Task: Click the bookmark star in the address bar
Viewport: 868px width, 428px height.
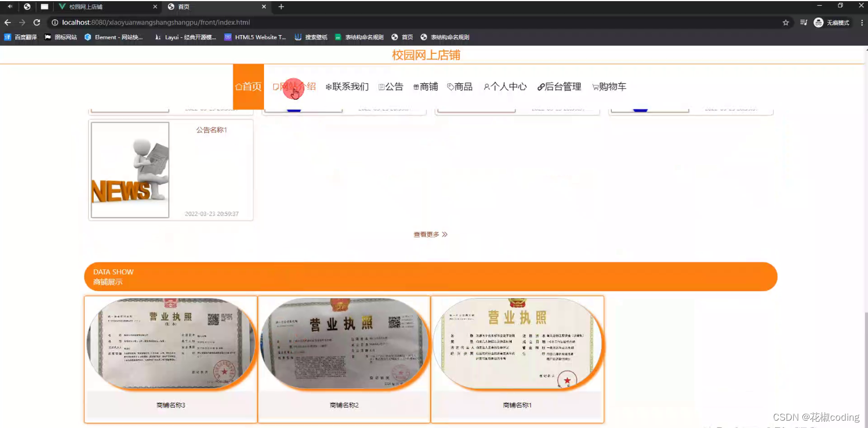Action: (x=785, y=23)
